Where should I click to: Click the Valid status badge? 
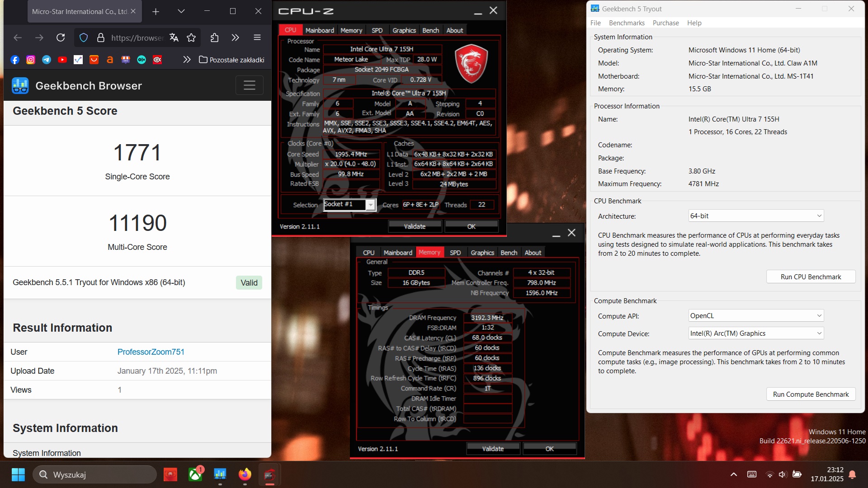(x=249, y=283)
